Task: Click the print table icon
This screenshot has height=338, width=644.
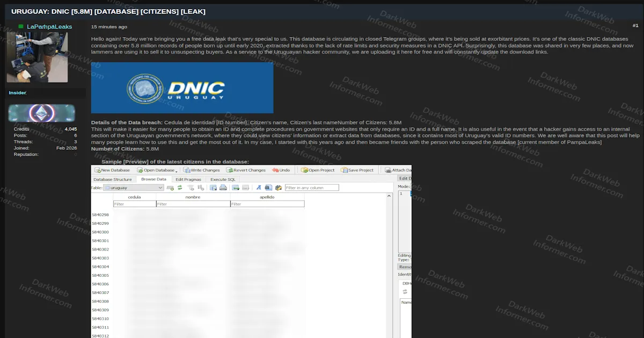Action: point(223,188)
